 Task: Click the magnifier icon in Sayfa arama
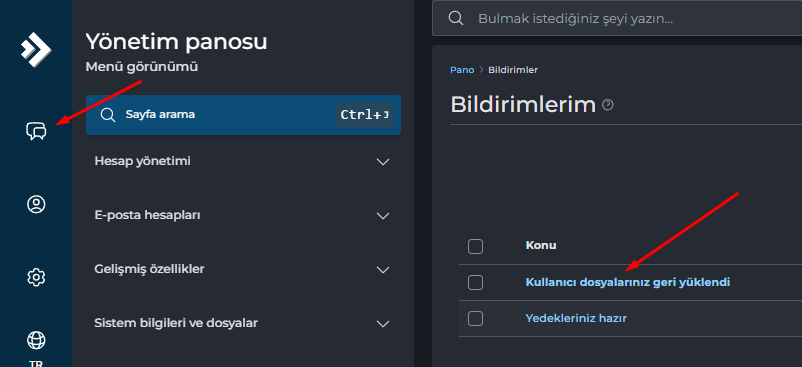[107, 115]
